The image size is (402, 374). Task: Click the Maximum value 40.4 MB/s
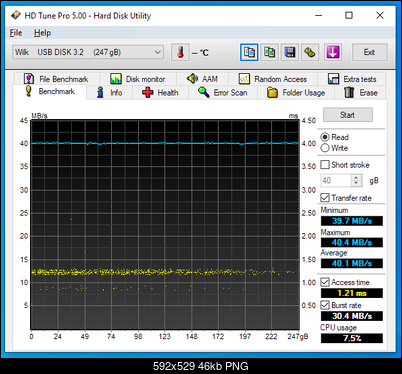coord(352,242)
